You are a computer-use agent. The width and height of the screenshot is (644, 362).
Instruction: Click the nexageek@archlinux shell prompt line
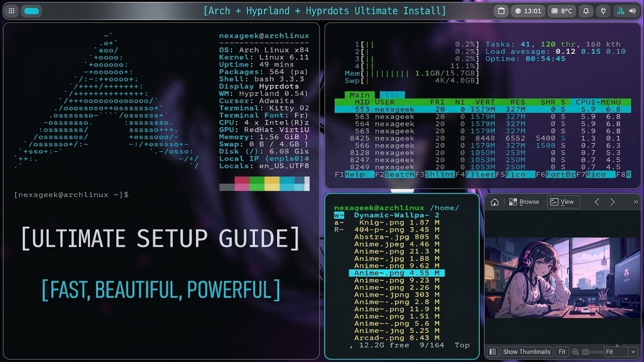[x=71, y=195]
